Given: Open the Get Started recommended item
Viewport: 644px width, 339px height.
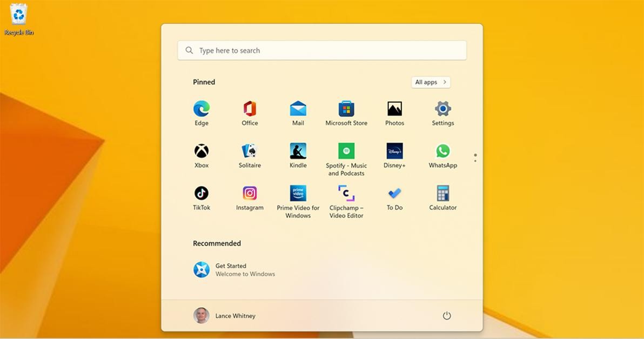Looking at the screenshot, I should (x=234, y=270).
